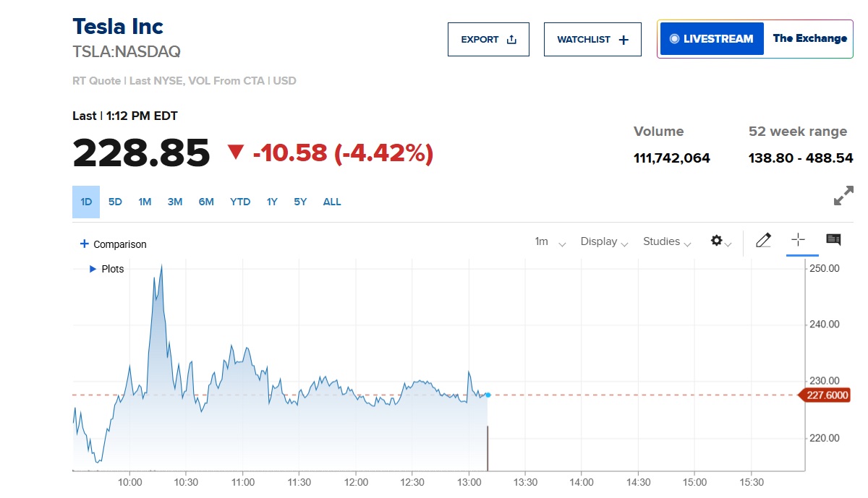
Task: Click the export upload icon
Action: point(512,40)
